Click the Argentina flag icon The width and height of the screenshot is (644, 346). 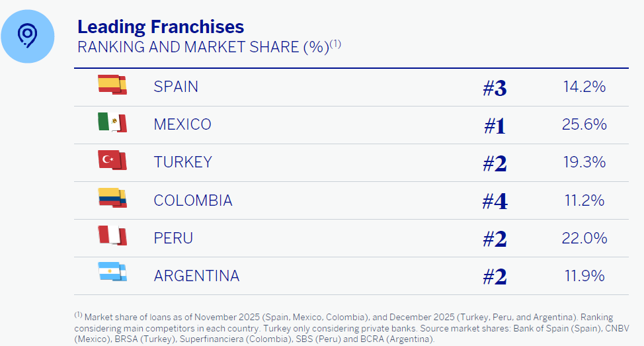tap(112, 275)
